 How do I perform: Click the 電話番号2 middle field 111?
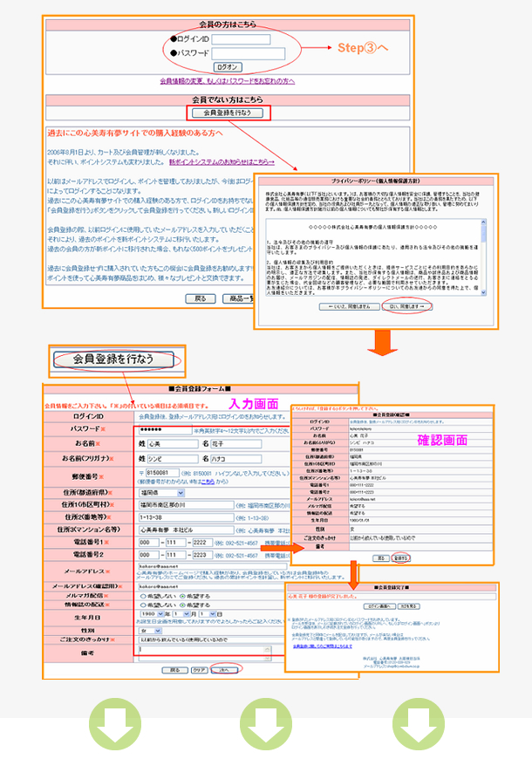(x=176, y=555)
